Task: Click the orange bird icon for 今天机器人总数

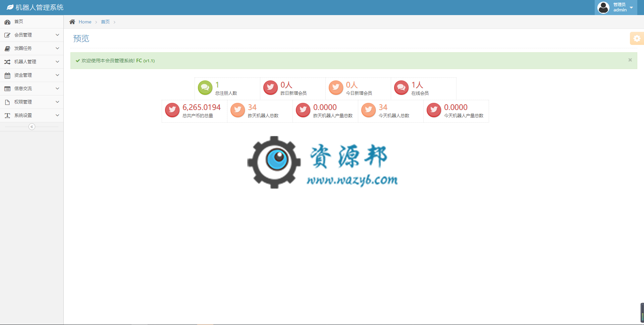Action: (x=368, y=110)
